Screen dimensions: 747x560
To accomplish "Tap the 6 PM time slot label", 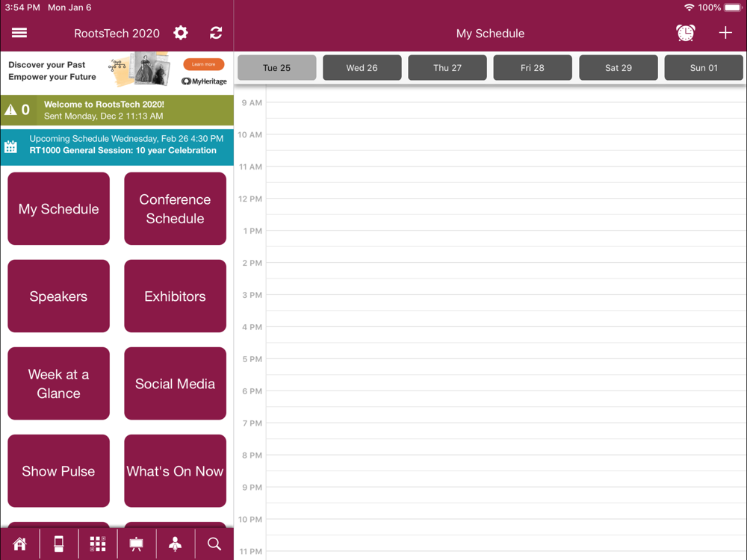I will (252, 391).
